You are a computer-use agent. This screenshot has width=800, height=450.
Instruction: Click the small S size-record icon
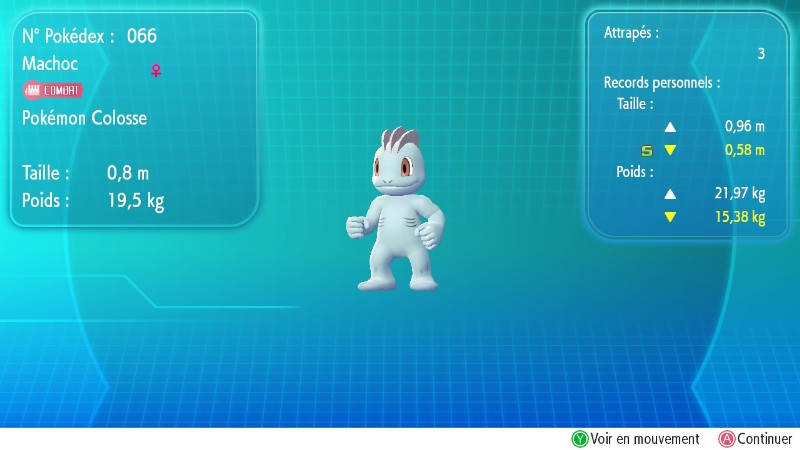(646, 151)
